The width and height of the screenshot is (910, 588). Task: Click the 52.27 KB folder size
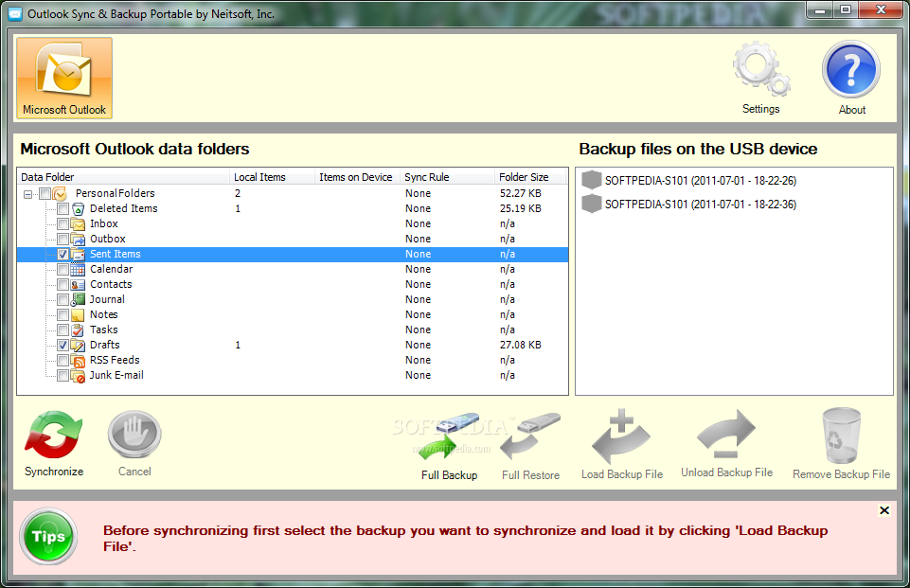[521, 193]
